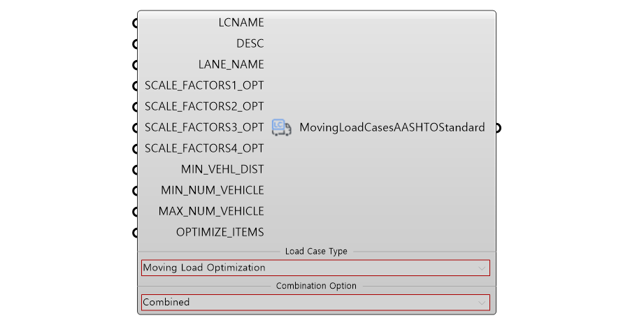Screen dimensions: 644x325
Task: Open the Load Case Type dropdown
Action: point(315,268)
